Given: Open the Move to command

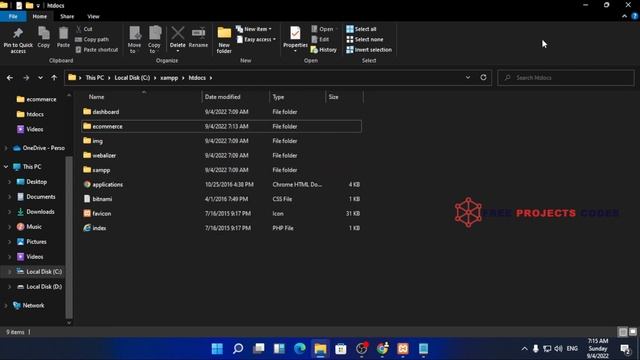Looking at the screenshot, I should click(x=134, y=40).
